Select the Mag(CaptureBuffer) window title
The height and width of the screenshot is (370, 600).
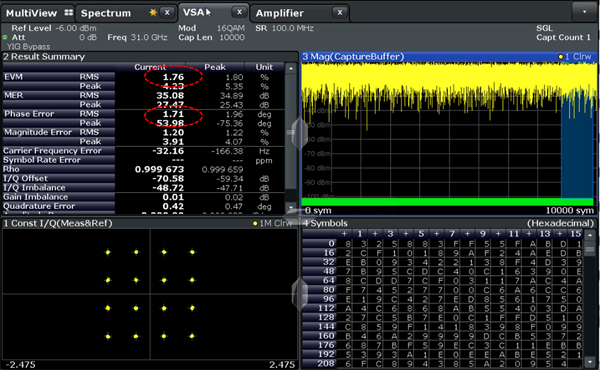353,57
